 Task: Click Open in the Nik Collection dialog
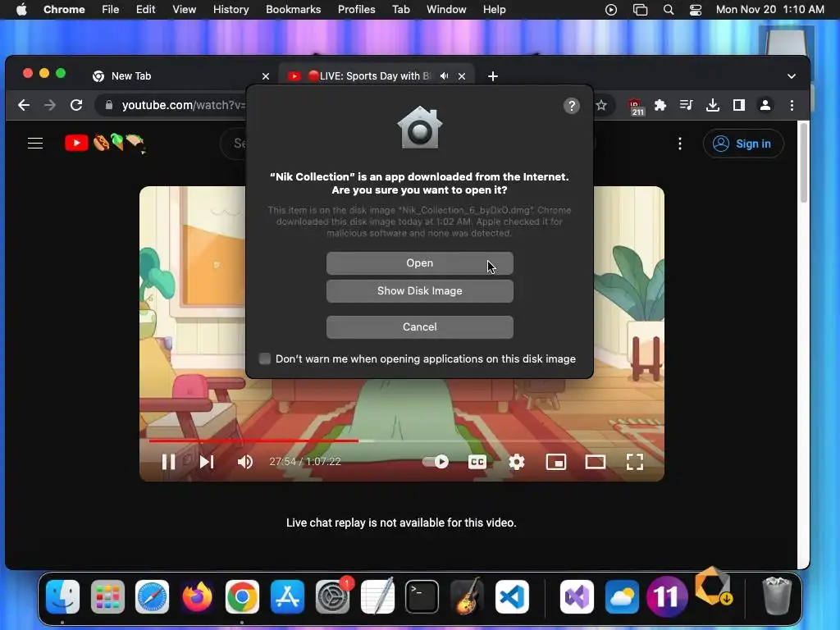click(419, 263)
